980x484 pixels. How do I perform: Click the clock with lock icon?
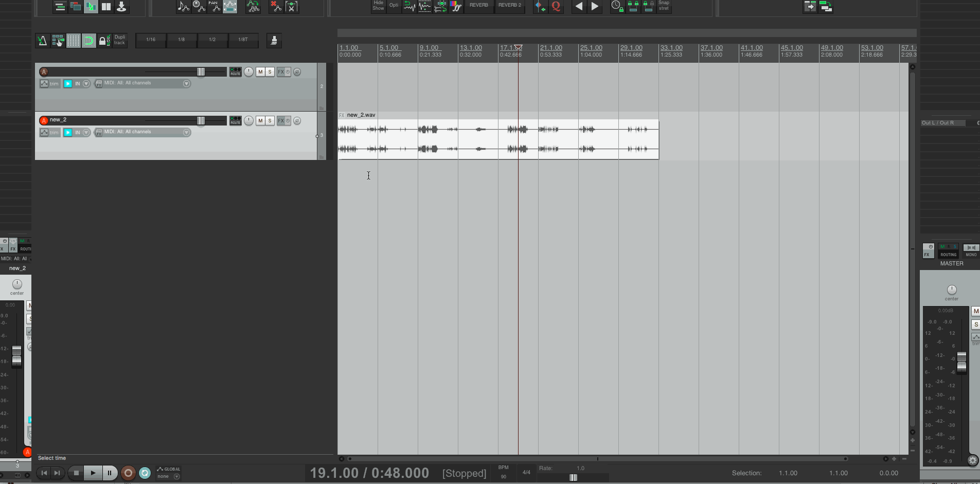pos(617,6)
